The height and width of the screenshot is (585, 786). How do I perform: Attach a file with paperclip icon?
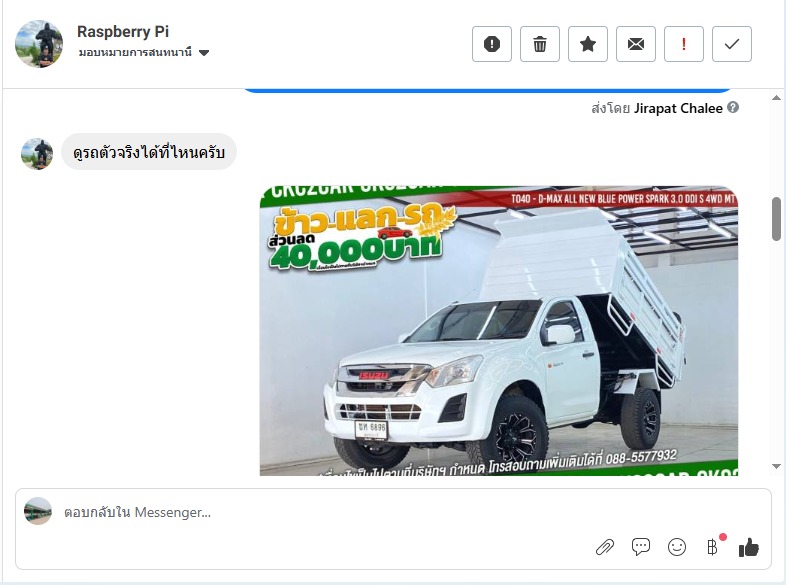tap(605, 547)
